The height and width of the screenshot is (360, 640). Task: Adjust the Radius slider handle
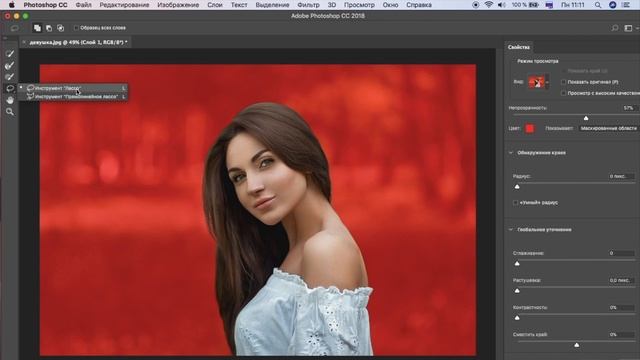[517, 187]
